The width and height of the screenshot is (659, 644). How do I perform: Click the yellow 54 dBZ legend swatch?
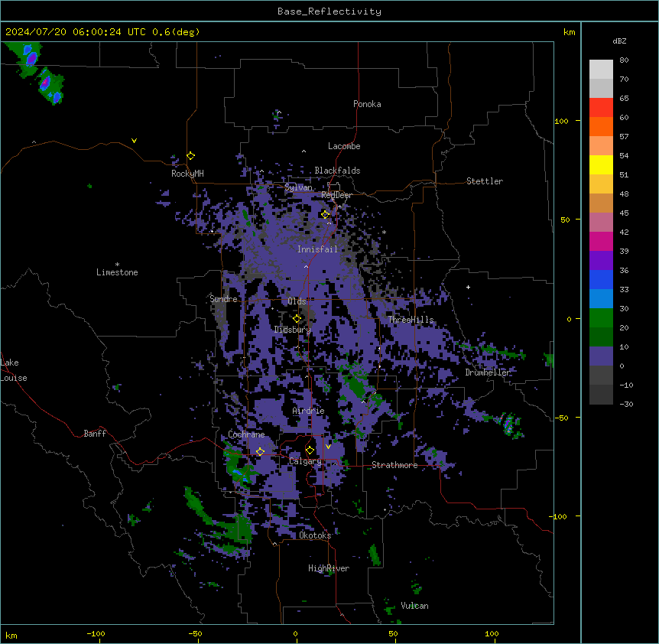(601, 164)
